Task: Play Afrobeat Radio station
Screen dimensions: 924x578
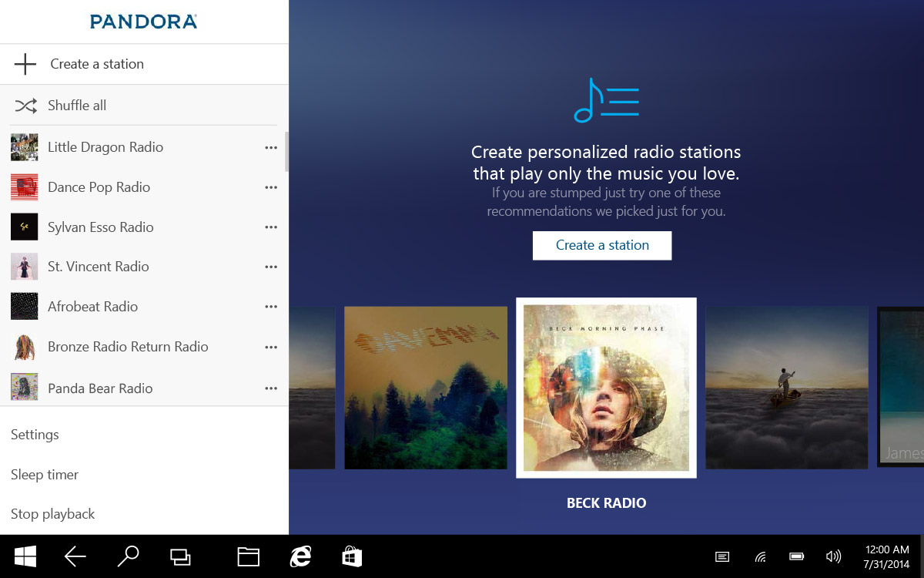Action: point(92,307)
